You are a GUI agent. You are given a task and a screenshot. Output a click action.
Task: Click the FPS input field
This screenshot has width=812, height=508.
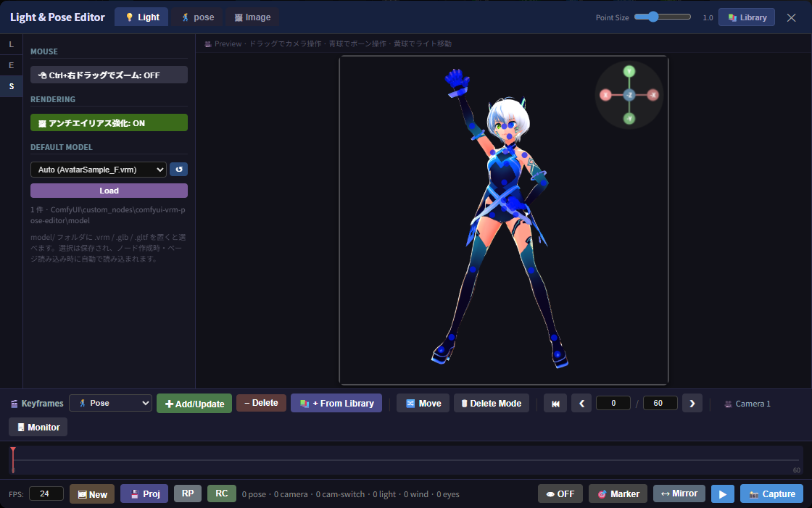46,494
